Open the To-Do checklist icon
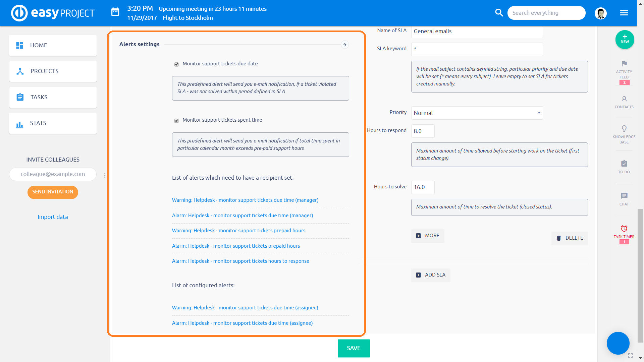Image resolution: width=644 pixels, height=362 pixels. pyautogui.click(x=624, y=164)
